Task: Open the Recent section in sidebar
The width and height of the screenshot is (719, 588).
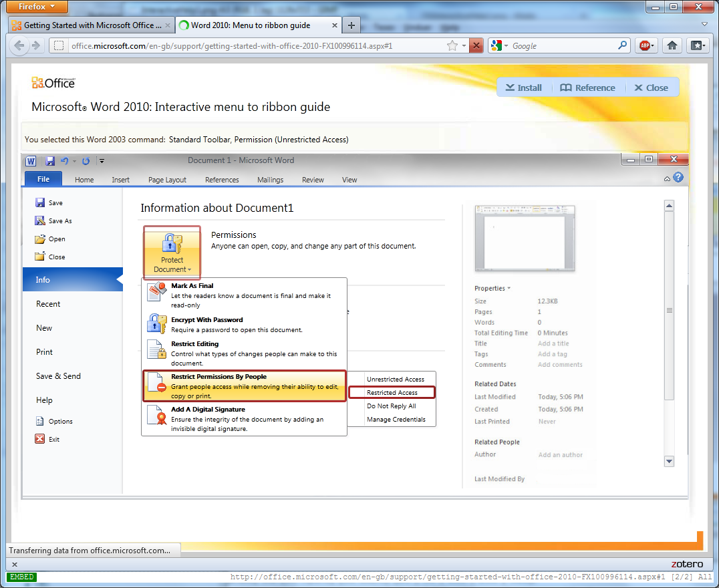Action: click(x=48, y=304)
